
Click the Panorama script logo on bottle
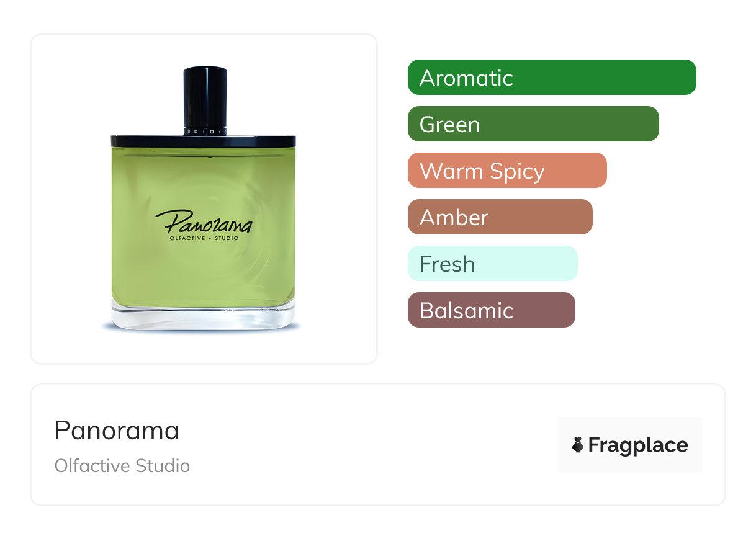pos(204,222)
